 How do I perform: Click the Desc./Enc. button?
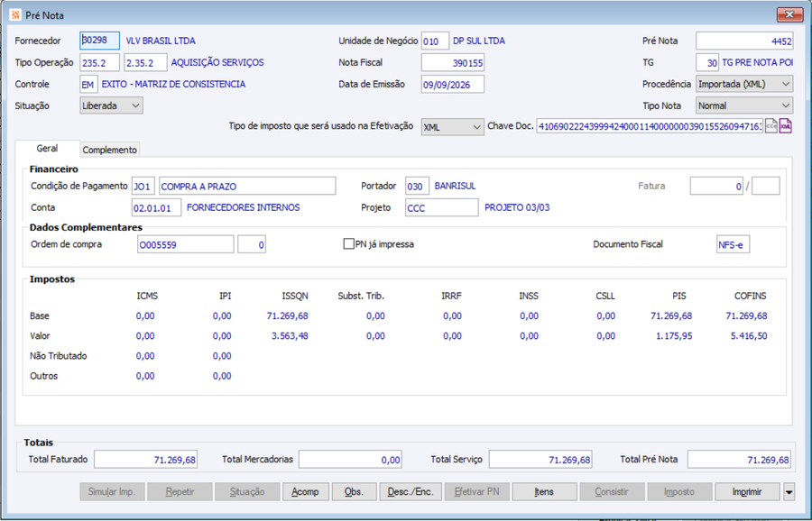point(411,491)
